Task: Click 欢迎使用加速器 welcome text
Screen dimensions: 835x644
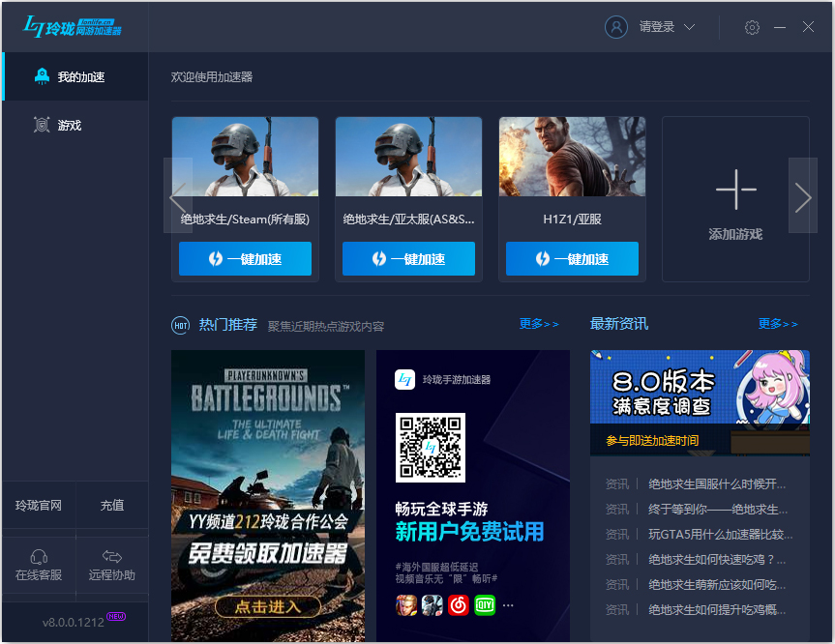Action: 212,77
